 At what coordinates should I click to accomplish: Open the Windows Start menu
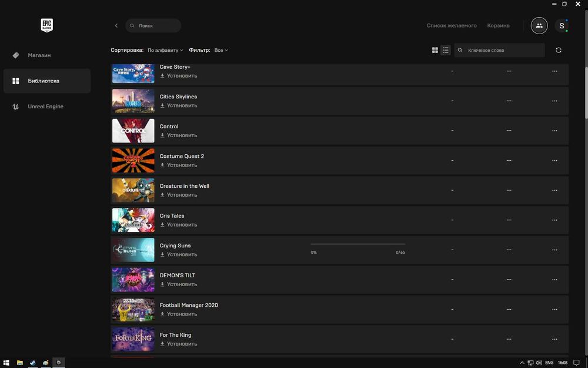click(x=6, y=363)
